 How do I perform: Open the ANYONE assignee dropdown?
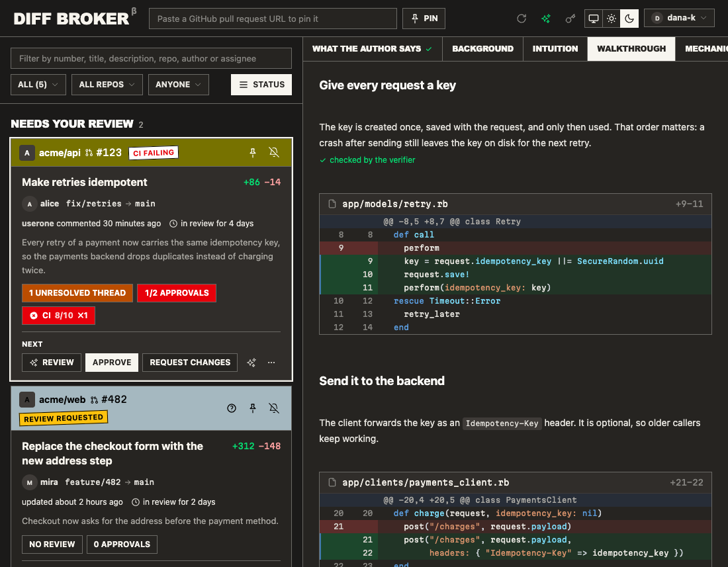(x=178, y=85)
